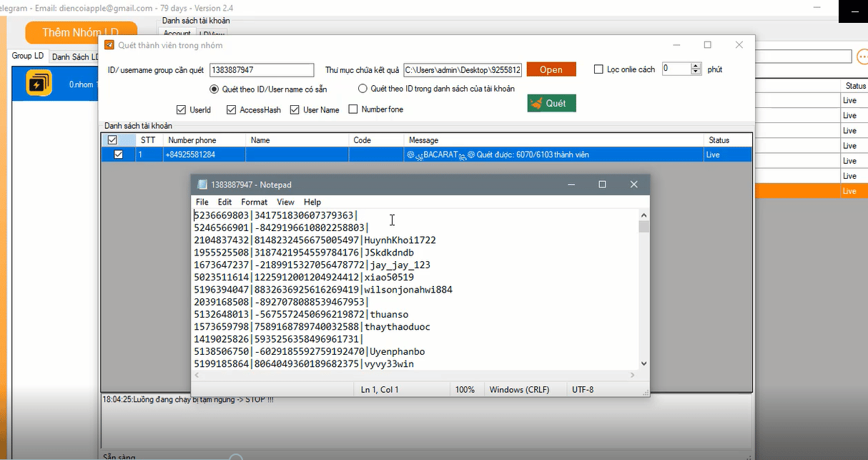The image size is (868, 460).
Task: Open the Notepad View menu
Action: (x=285, y=202)
